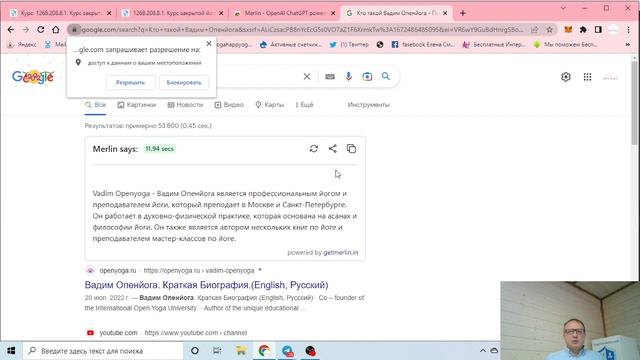Open the on-screen keyboard input tool
Screen dimensions: 640x360
point(330,76)
